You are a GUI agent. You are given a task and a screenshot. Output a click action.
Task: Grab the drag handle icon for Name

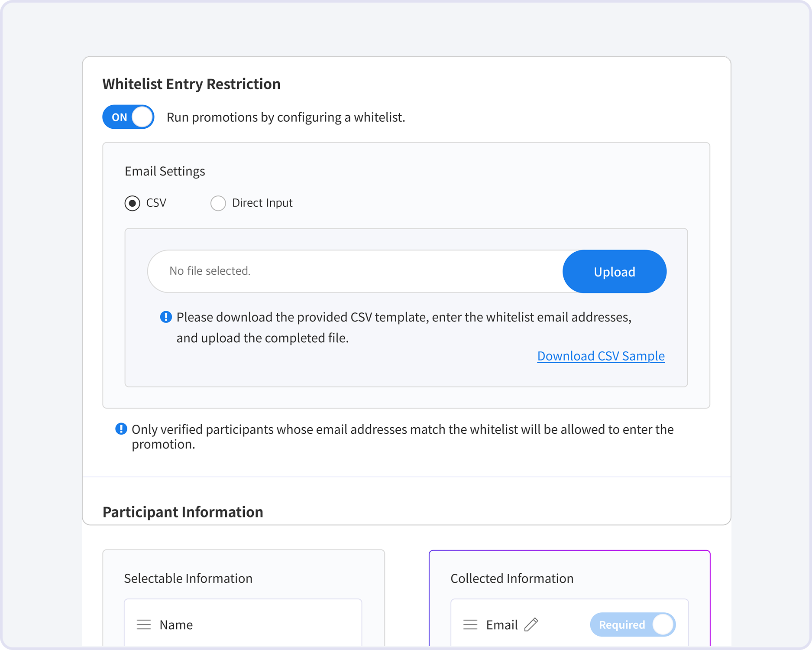[x=144, y=624]
